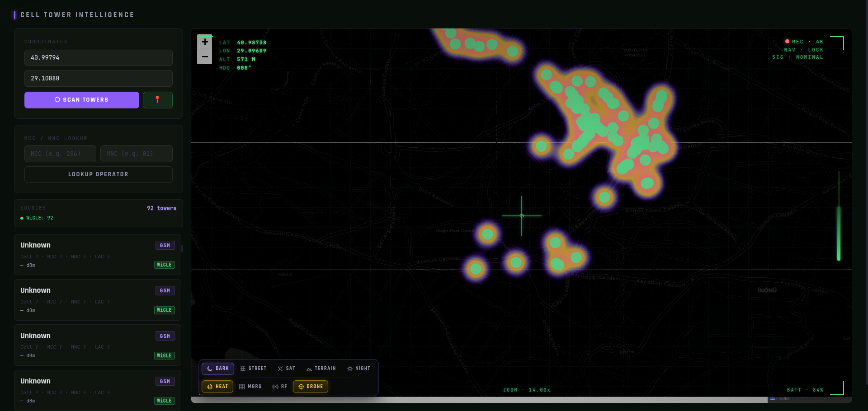Focus the latitude field showing 40.99794
The width and height of the screenshot is (868, 411).
coord(98,58)
